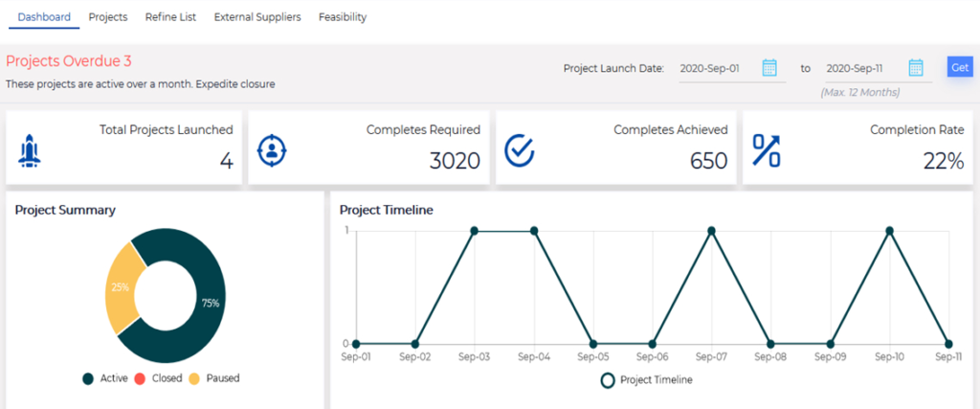Screen dimensions: 980x409
Task: Open the end date calendar picker icon
Action: (x=916, y=68)
